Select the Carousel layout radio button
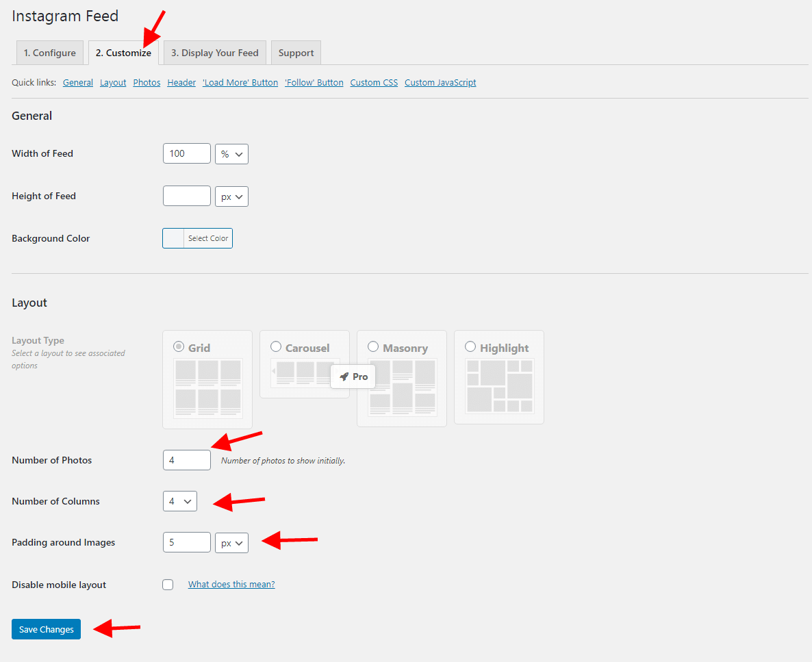 (276, 346)
